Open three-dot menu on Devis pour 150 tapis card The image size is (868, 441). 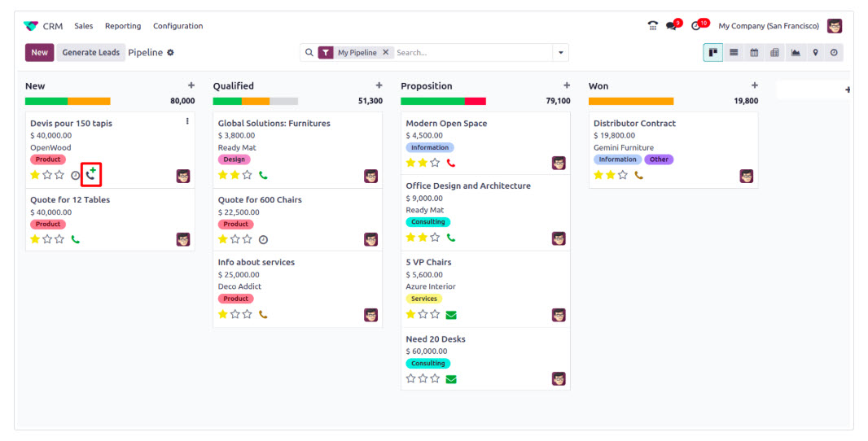(187, 121)
